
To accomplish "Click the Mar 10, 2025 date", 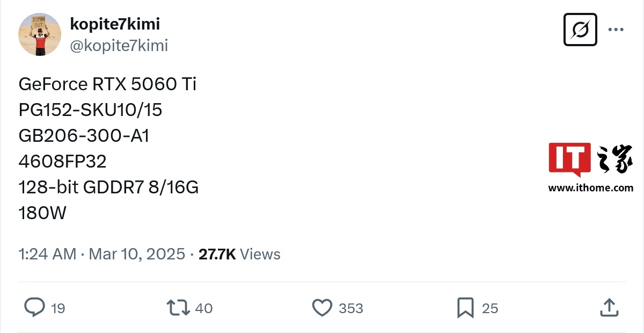I will [137, 254].
